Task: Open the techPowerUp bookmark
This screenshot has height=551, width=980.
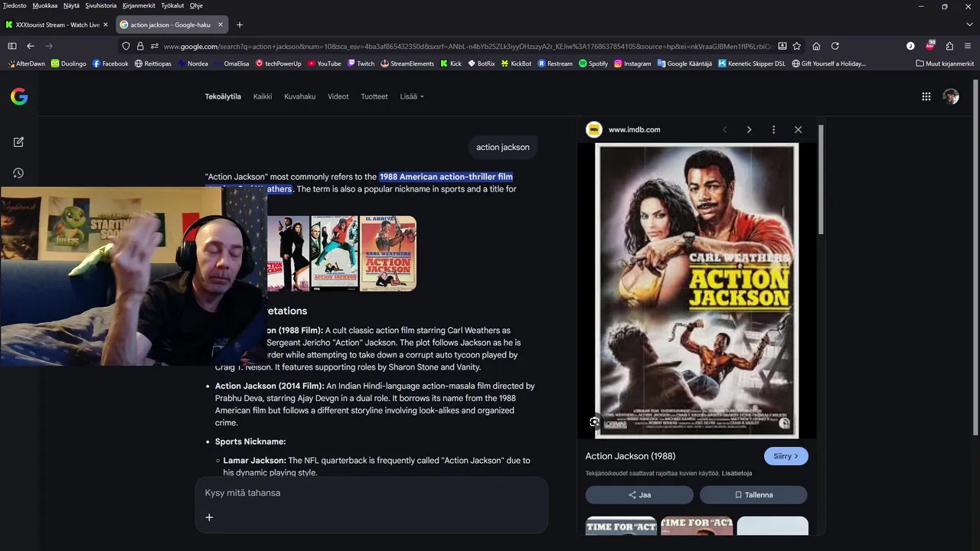Action: click(279, 64)
